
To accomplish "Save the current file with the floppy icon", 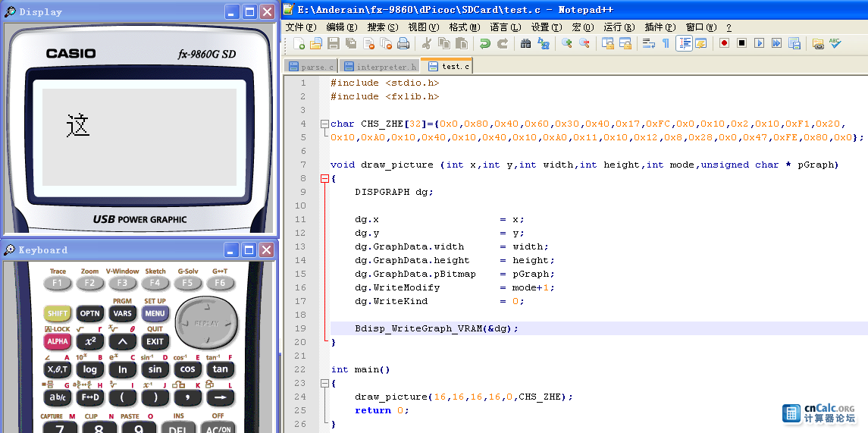I will (334, 43).
